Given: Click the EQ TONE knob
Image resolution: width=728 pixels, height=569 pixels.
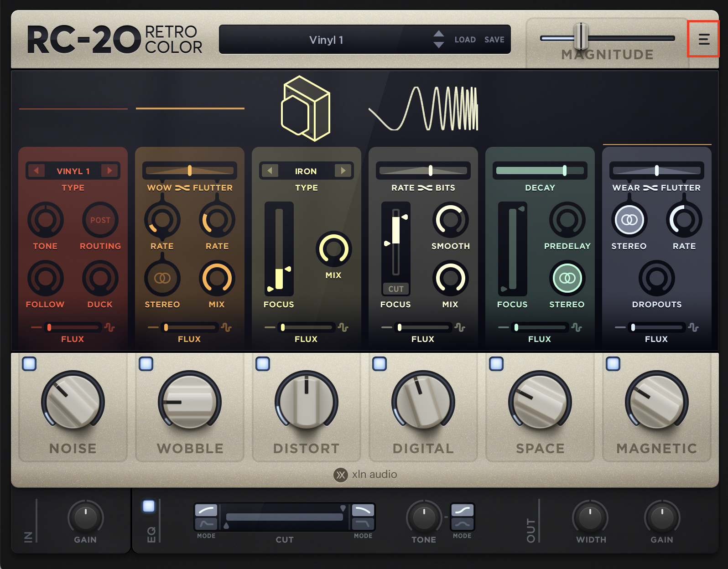Looking at the screenshot, I should [x=424, y=517].
